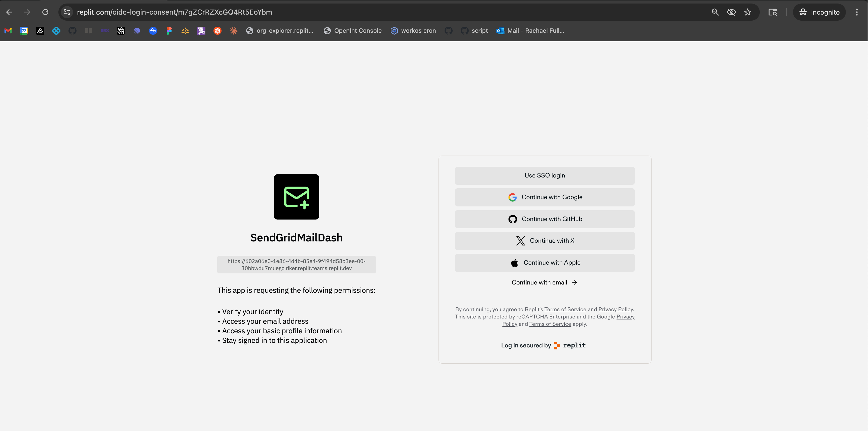
Task: Open the Google Calendar bookmark
Action: (24, 31)
